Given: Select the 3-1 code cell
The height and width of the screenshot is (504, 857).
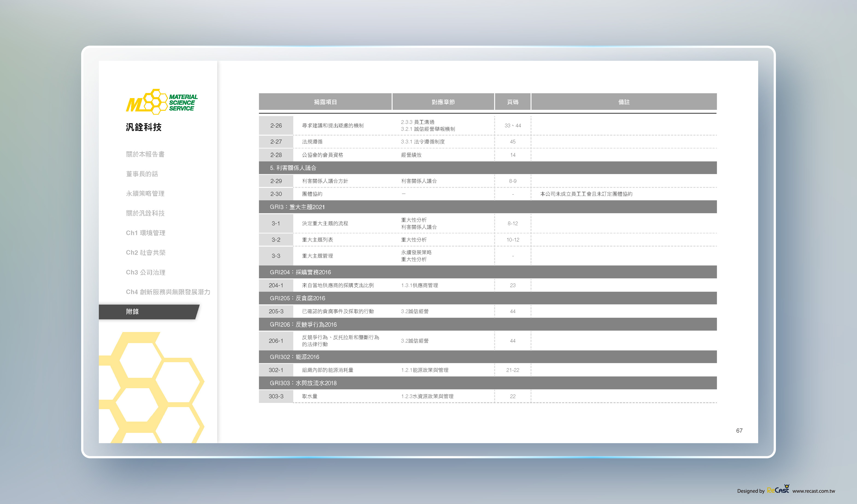Looking at the screenshot, I should click(276, 223).
